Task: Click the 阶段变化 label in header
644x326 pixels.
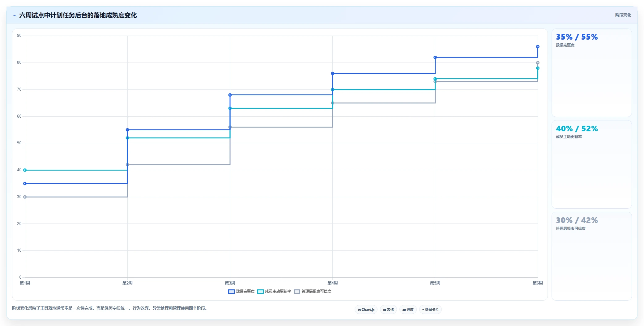Action: click(x=623, y=15)
